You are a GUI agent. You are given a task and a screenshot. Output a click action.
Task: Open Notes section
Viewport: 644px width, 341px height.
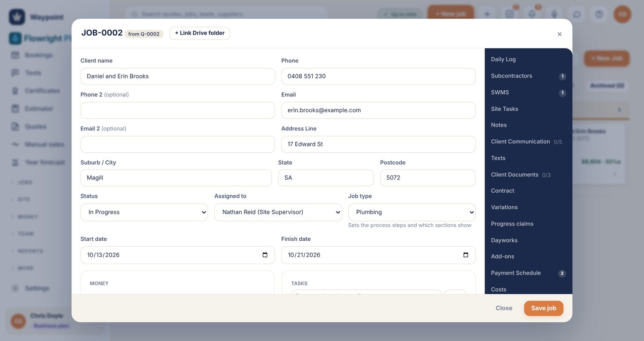coord(528,125)
